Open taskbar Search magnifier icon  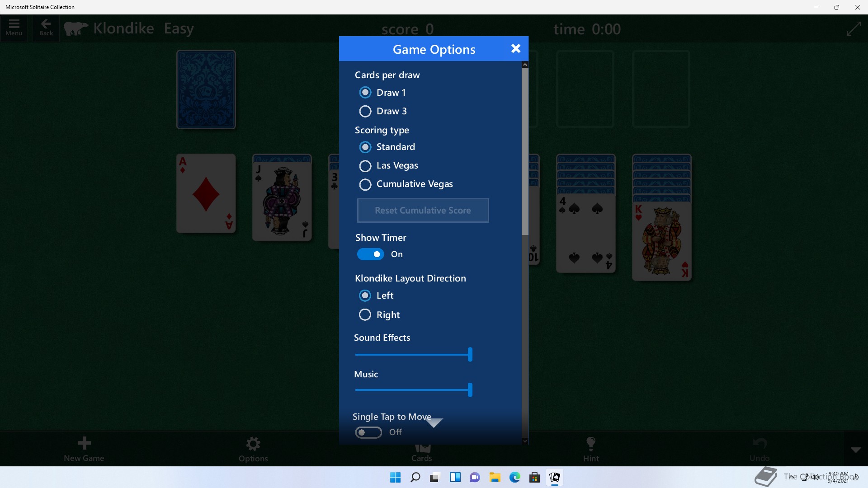(x=415, y=477)
